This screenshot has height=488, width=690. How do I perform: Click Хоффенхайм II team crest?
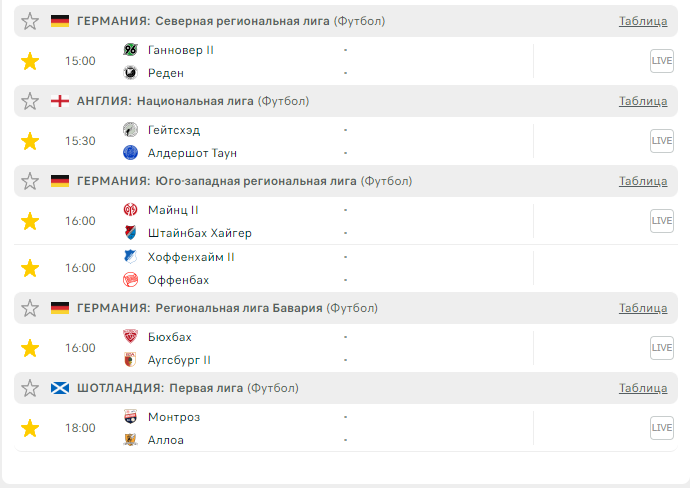(x=130, y=257)
